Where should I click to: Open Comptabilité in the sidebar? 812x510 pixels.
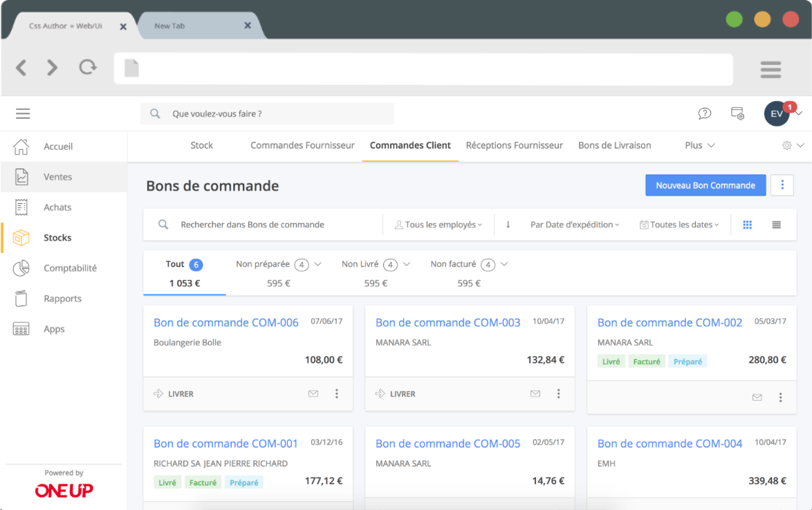(70, 268)
